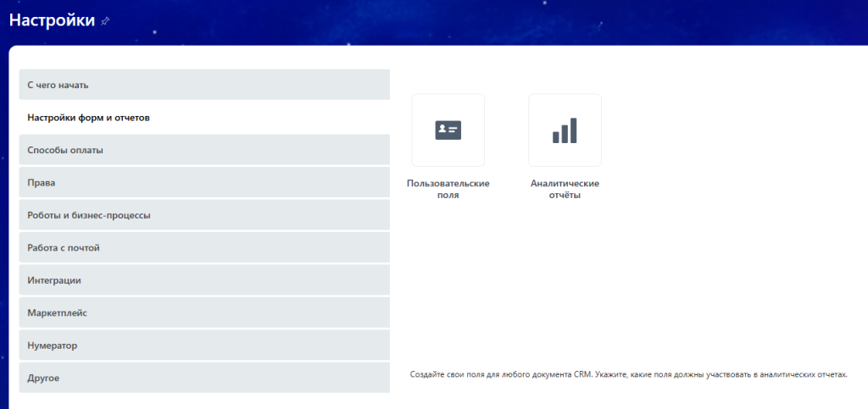
Task: Click the Настройки page heading
Action: (x=52, y=20)
